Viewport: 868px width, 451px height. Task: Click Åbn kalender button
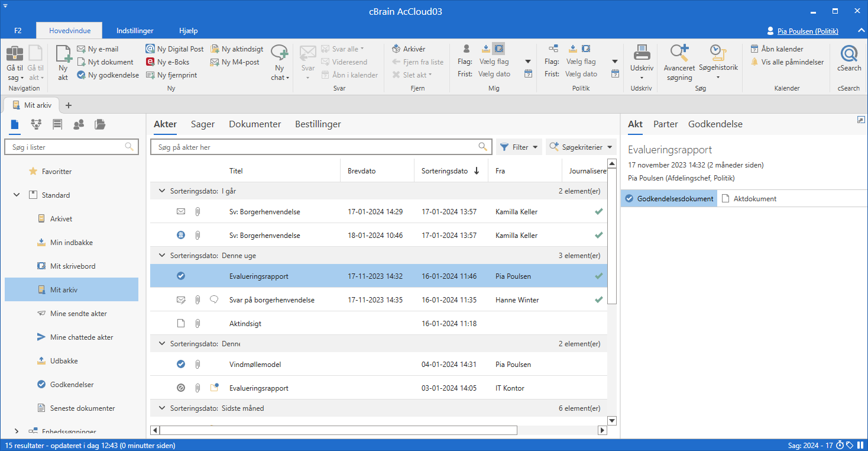(x=777, y=49)
